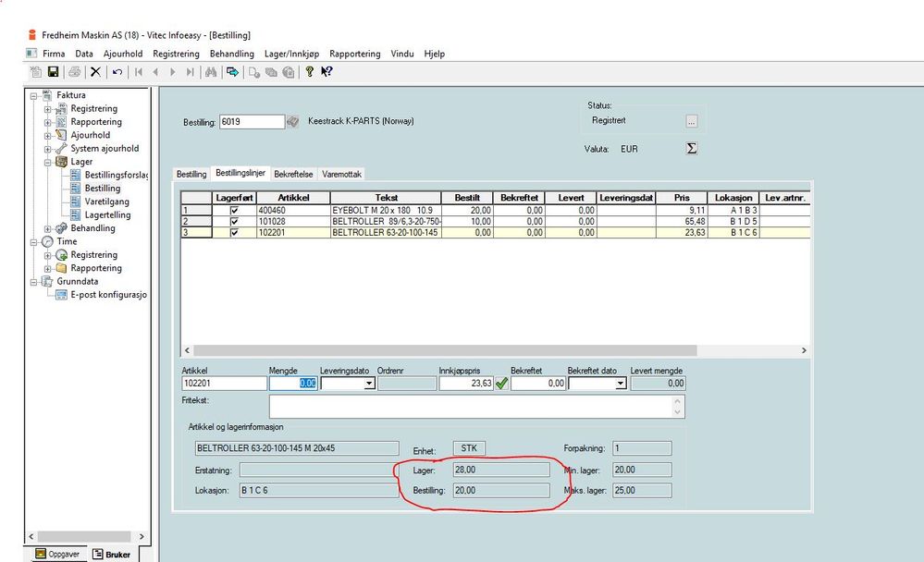The height and width of the screenshot is (562, 924).
Task: Switch to the Oppgaver panel button
Action: (x=57, y=555)
